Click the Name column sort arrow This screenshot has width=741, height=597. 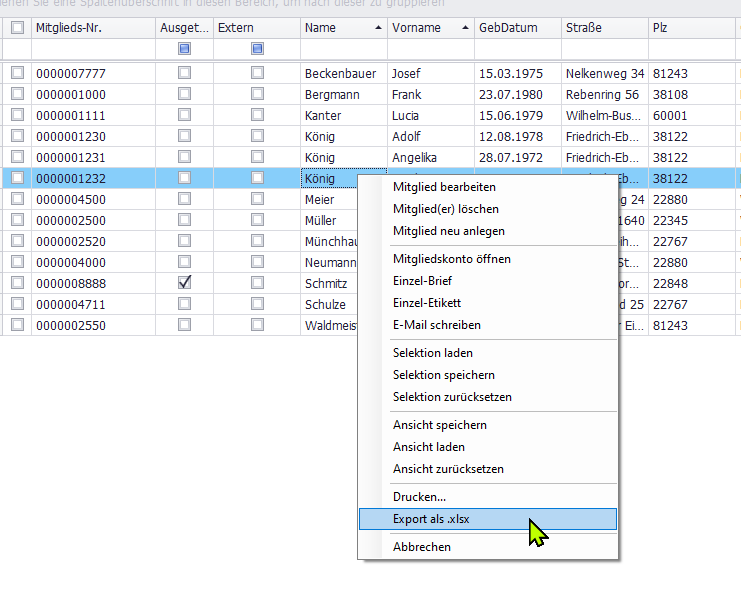click(378, 28)
